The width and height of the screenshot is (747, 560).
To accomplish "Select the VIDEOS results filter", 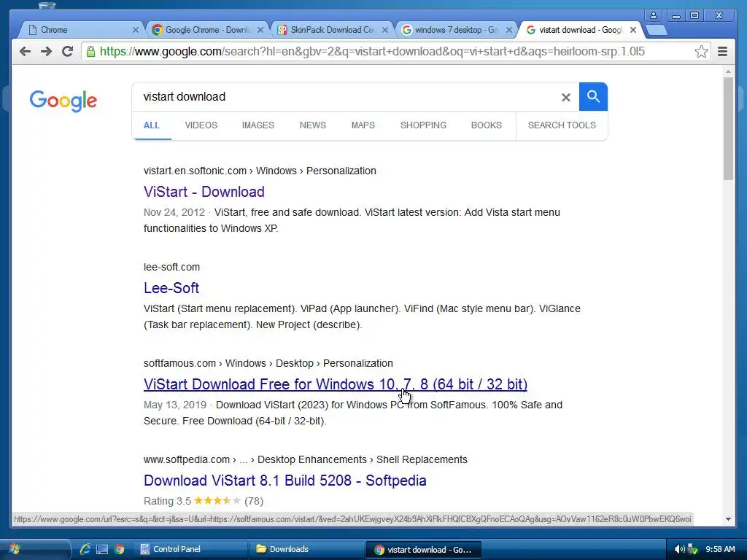I will [x=201, y=125].
